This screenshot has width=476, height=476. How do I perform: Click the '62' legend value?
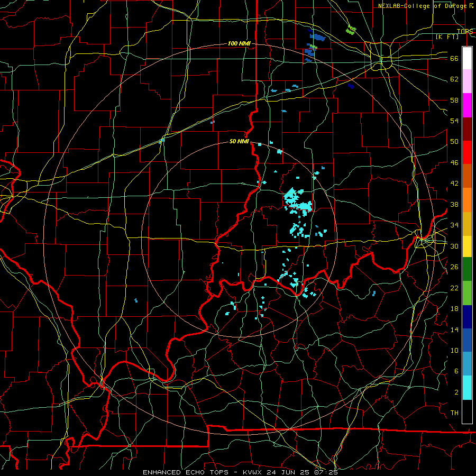click(x=454, y=79)
